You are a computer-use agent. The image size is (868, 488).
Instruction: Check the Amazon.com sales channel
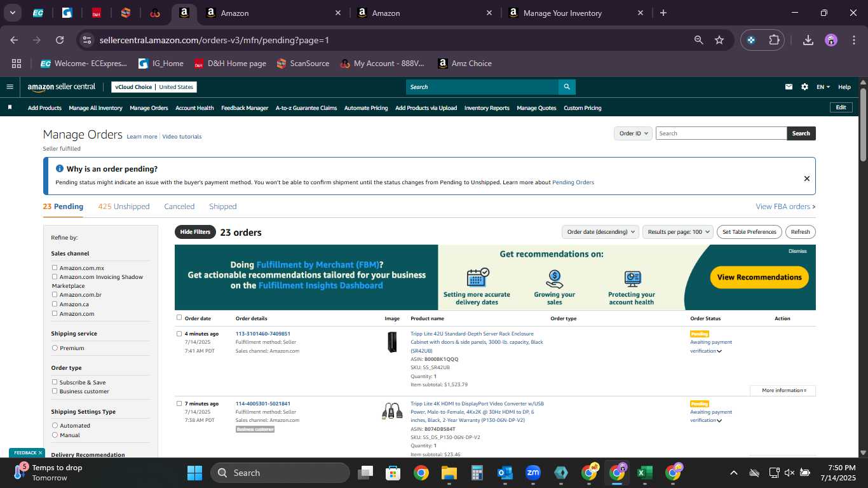coord(55,313)
